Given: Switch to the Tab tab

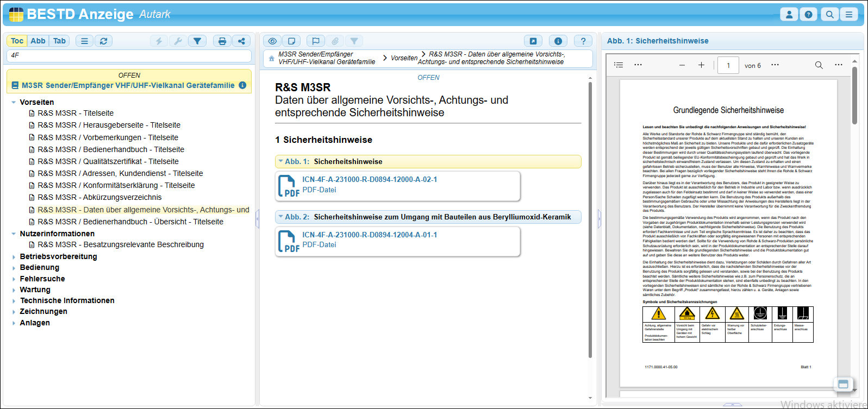Looking at the screenshot, I should (59, 41).
